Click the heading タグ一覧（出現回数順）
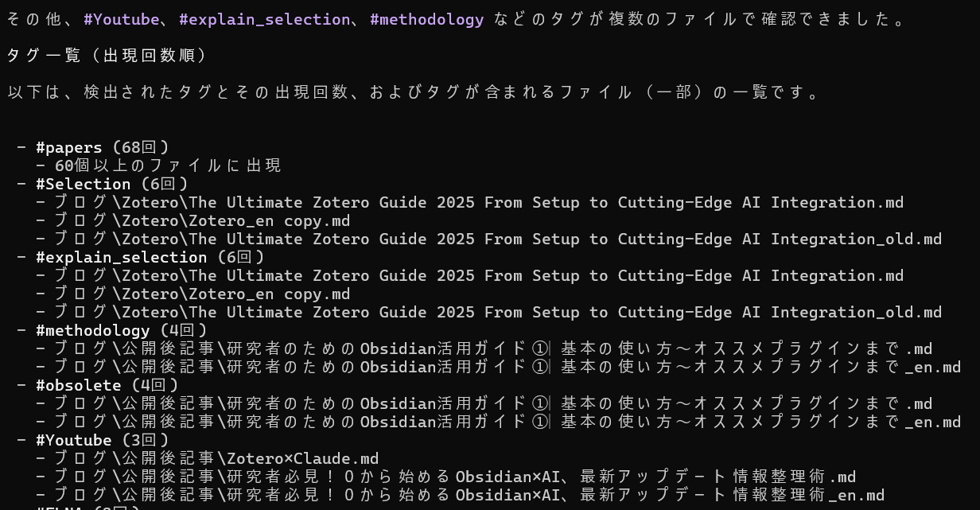 [x=107, y=56]
